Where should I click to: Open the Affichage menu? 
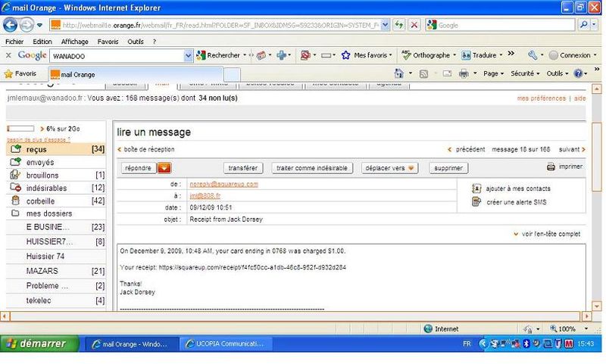coord(74,42)
